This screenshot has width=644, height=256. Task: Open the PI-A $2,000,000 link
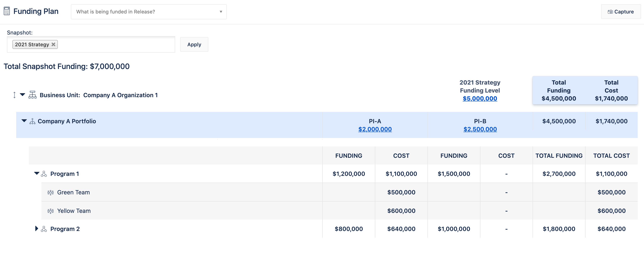pyautogui.click(x=375, y=129)
